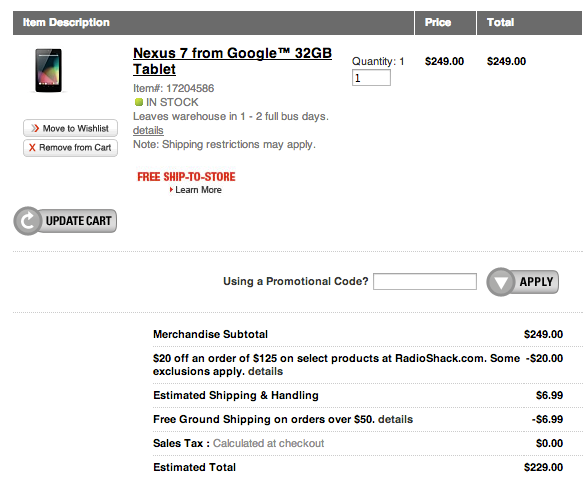Open the warehouse shipping details link
This screenshot has width=584, height=496.
tap(148, 130)
